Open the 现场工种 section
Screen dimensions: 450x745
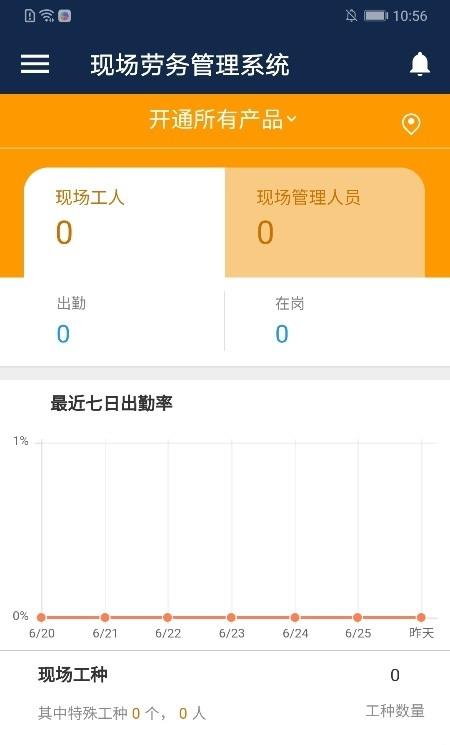(73, 674)
